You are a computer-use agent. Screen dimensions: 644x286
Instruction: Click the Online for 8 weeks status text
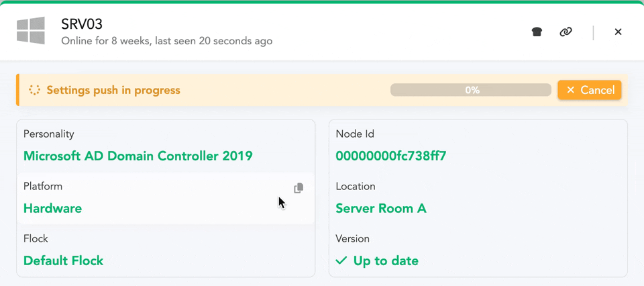(x=166, y=41)
